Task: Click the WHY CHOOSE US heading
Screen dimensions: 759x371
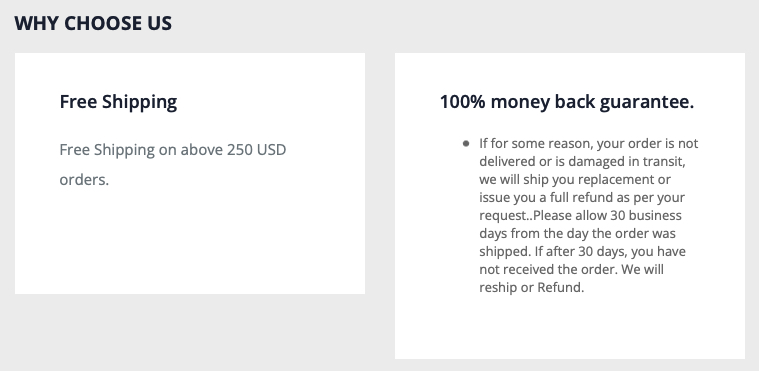Action: 93,23
